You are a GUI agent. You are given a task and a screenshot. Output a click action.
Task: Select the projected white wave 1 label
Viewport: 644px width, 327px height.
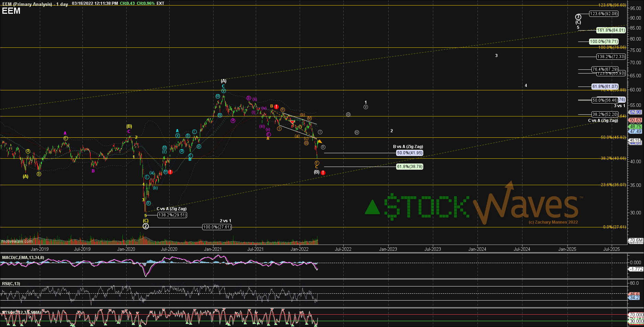tap(366, 102)
